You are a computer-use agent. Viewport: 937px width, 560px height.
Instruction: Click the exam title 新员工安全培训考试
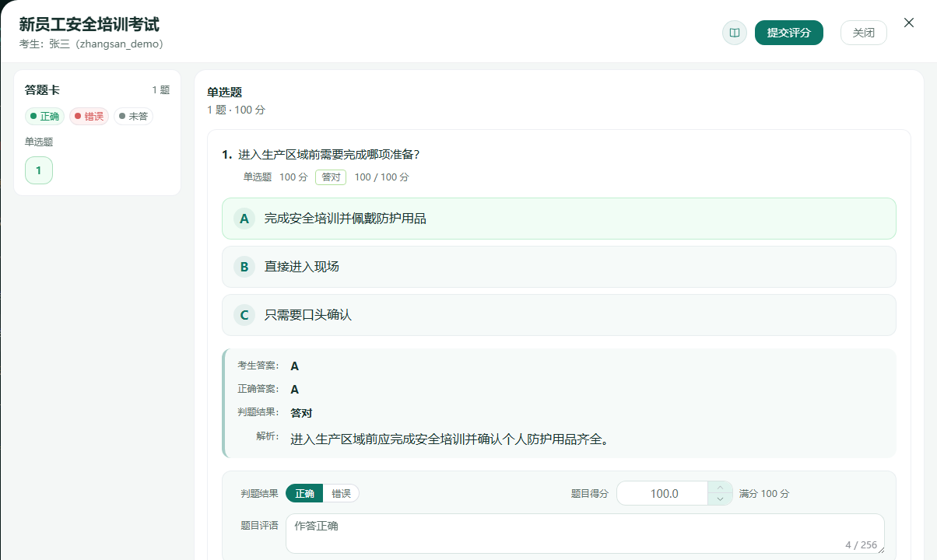click(89, 25)
